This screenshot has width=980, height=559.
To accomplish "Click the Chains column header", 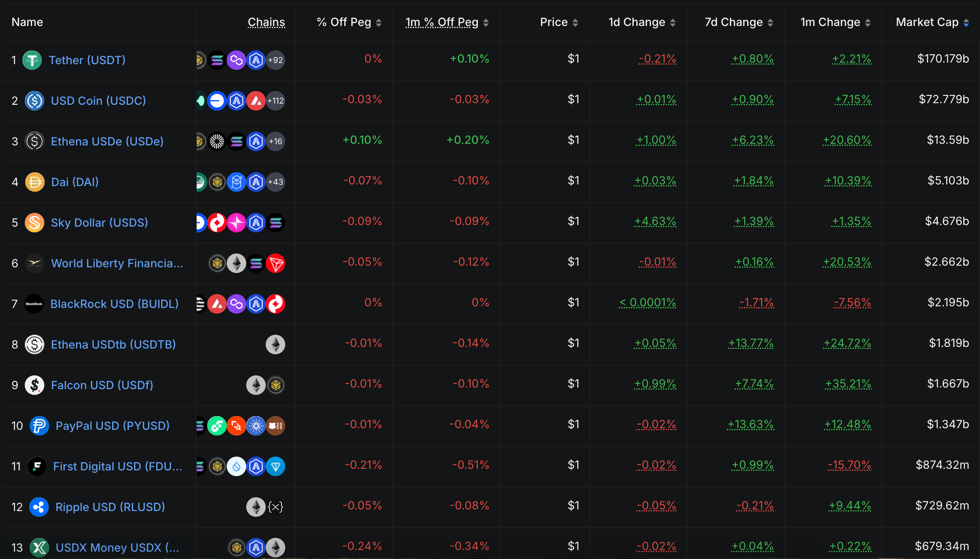I will point(266,23).
